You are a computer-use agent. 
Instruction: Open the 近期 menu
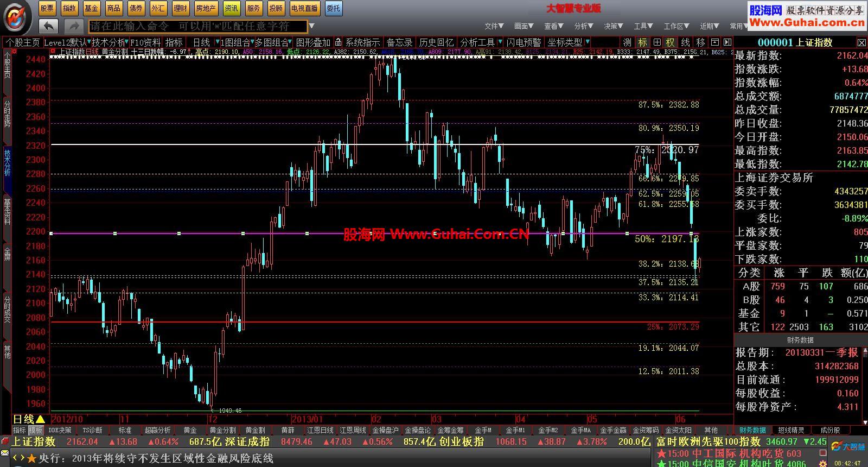[x=710, y=26]
